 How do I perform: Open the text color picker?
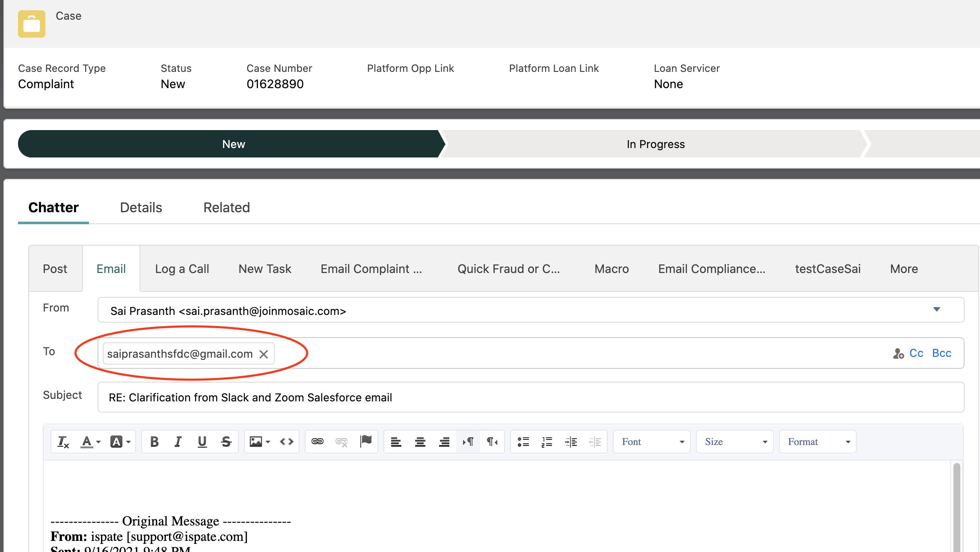click(90, 442)
